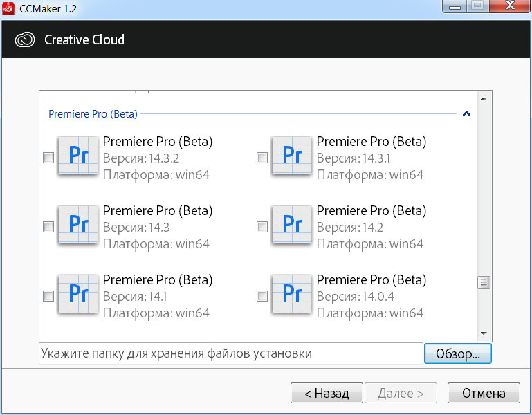Enable checkbox for Premiere Pro version 14.3.2

48,158
